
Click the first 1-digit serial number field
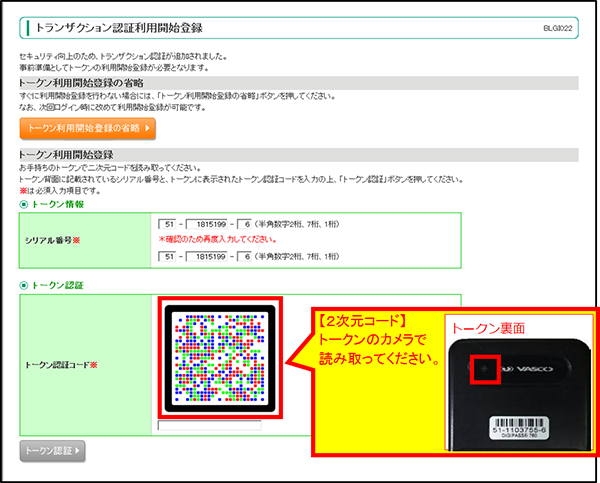coord(244,225)
